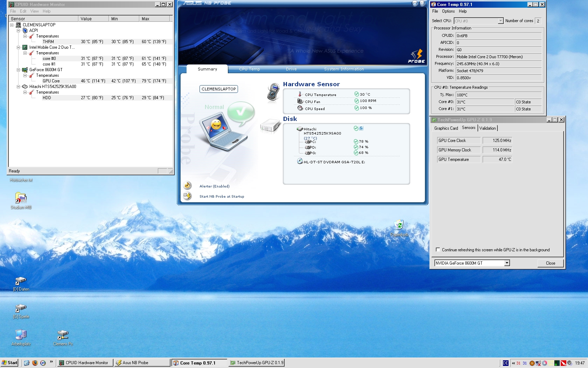Collapse the Intel Mobile Core 2 Duo node
The height and width of the screenshot is (368, 588).
(x=18, y=47)
